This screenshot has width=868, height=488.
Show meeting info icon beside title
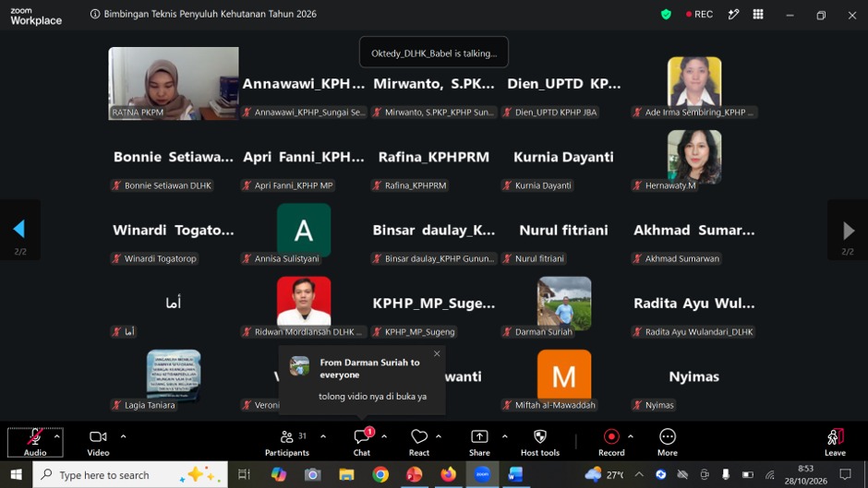(x=95, y=14)
